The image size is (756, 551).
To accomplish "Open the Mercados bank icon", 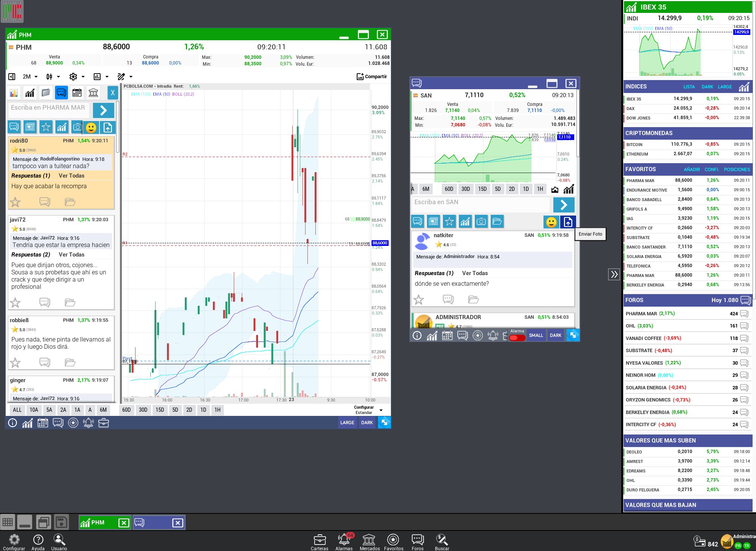I will point(369,542).
